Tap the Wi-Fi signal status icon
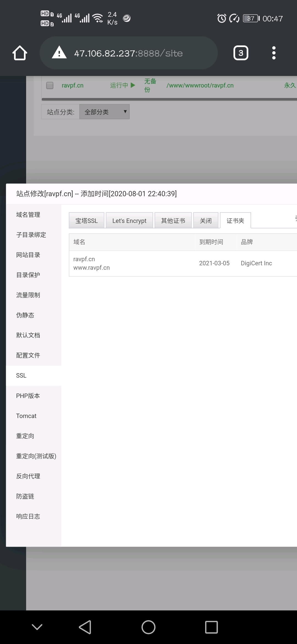Image resolution: width=297 pixels, height=644 pixels. (x=98, y=18)
